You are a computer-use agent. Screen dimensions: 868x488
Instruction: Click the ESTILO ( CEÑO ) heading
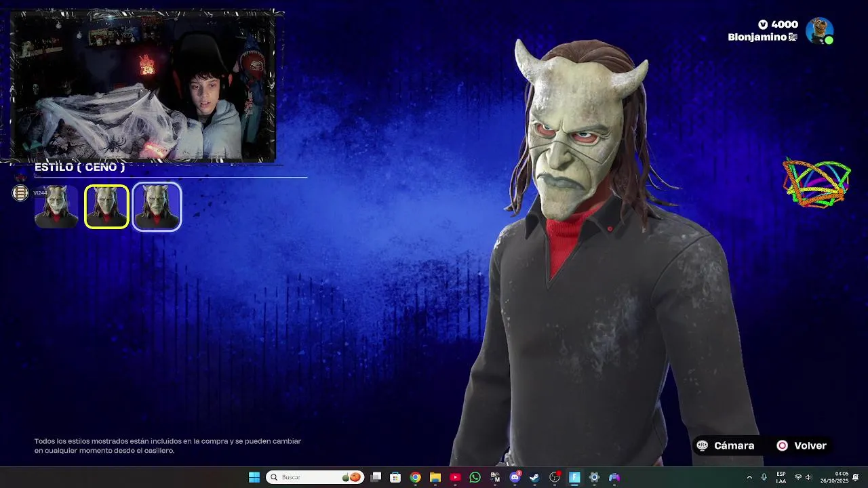pyautogui.click(x=80, y=167)
